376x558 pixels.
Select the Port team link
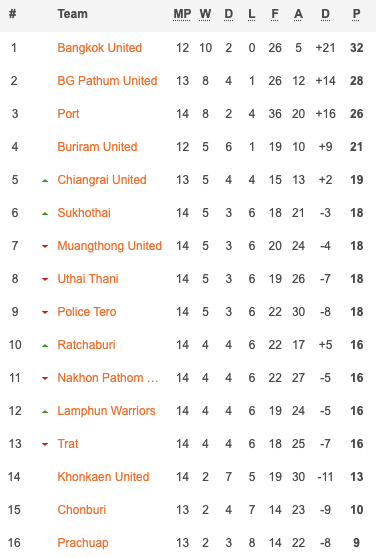click(x=68, y=114)
